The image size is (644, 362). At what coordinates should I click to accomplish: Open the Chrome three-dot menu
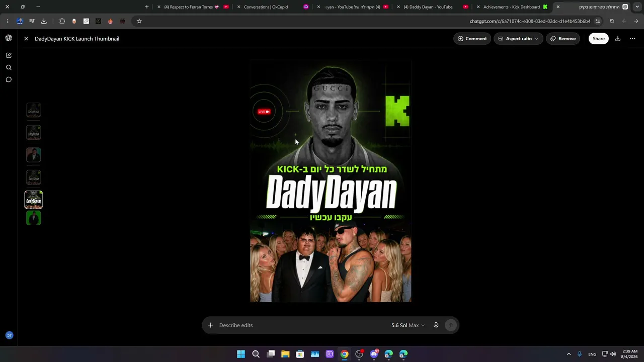8,21
